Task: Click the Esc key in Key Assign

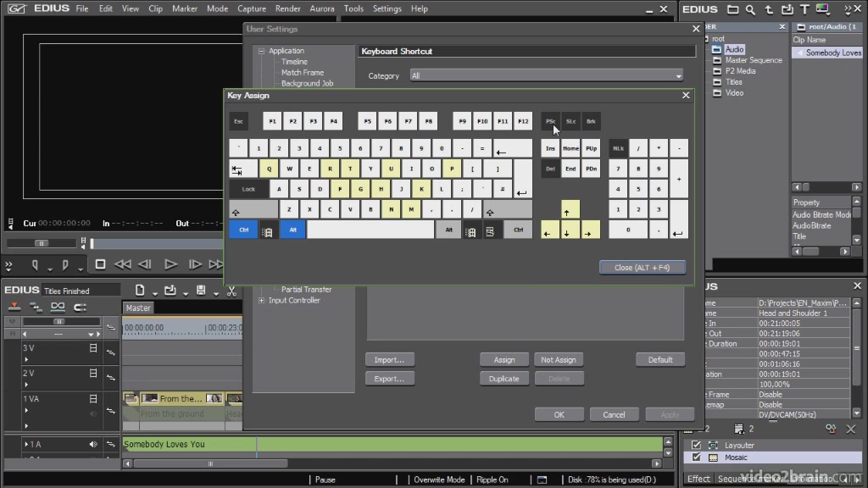Action: click(238, 121)
